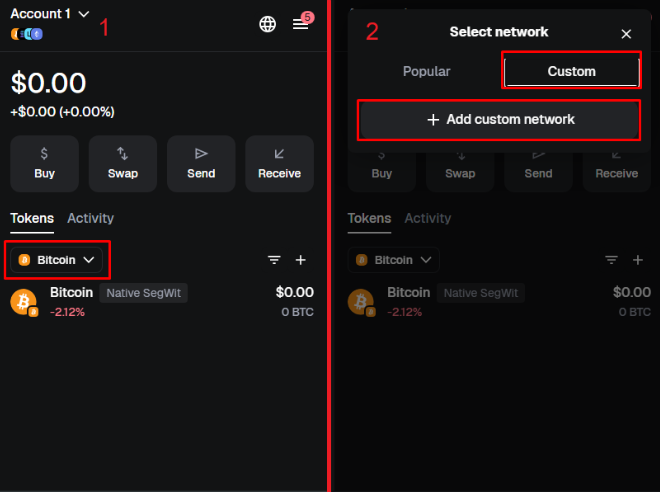This screenshot has width=660, height=492.
Task: Click Send button in left panel
Action: [201, 164]
